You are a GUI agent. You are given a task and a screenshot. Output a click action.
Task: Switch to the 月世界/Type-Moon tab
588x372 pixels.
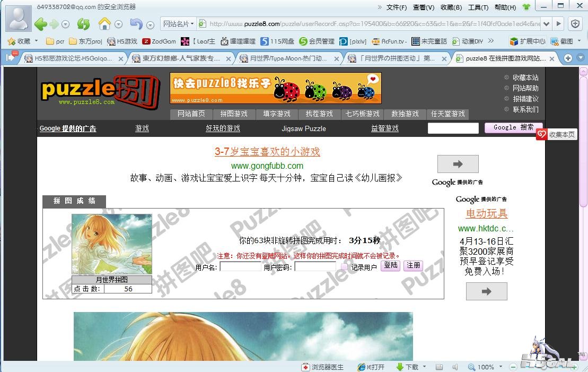(x=288, y=58)
